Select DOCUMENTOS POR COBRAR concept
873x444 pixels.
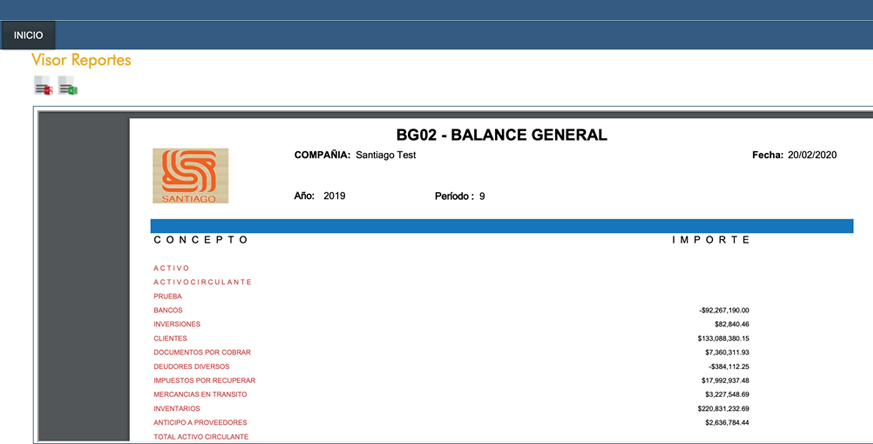pos(202,352)
